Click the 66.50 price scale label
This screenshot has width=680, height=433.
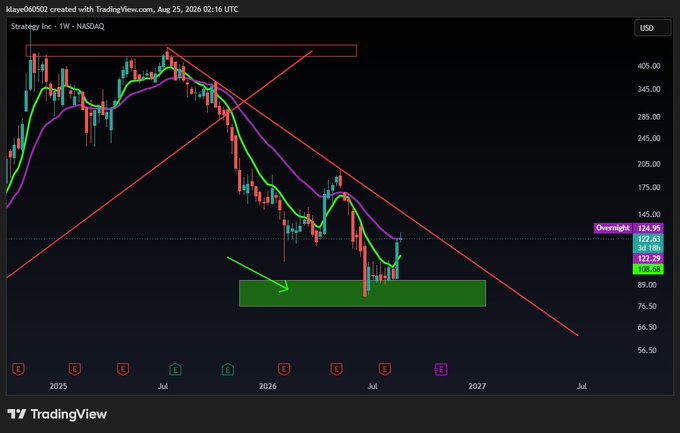pyautogui.click(x=647, y=327)
